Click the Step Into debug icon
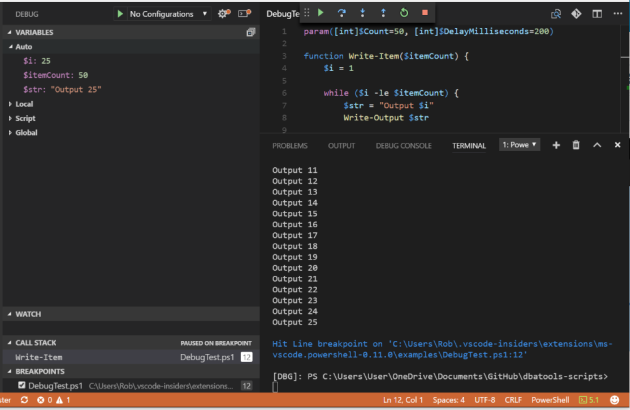 point(361,13)
